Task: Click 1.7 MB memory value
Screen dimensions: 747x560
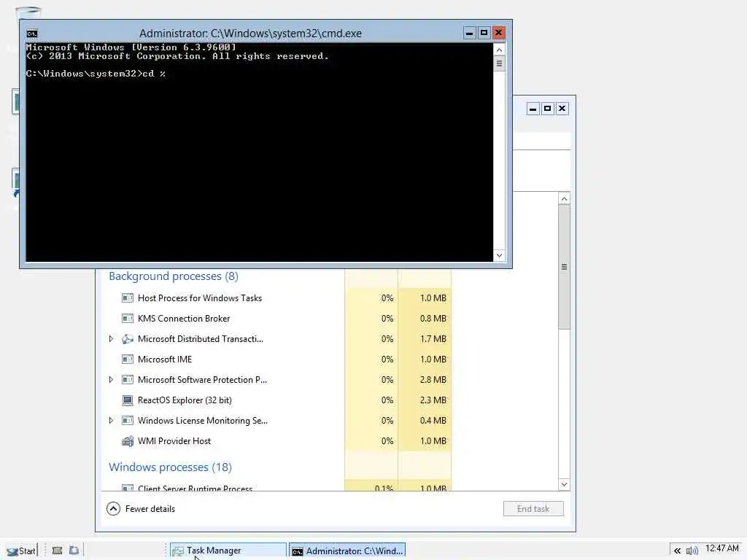Action: tap(433, 339)
